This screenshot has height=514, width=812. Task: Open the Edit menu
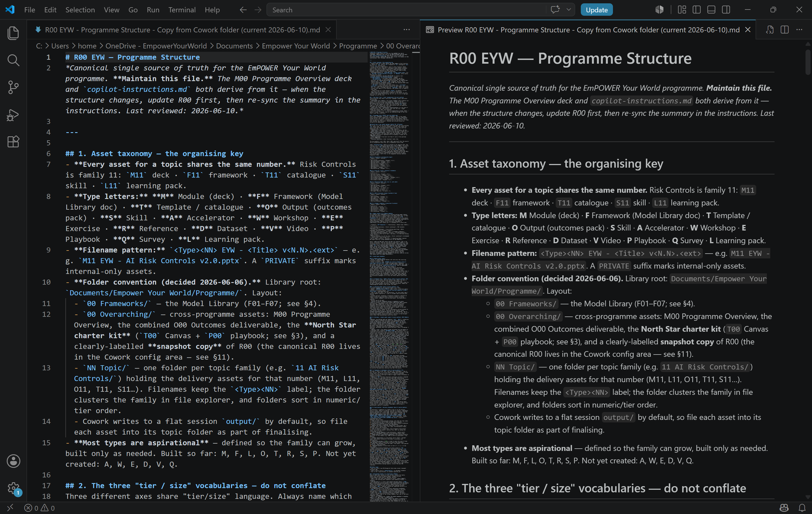(x=50, y=10)
